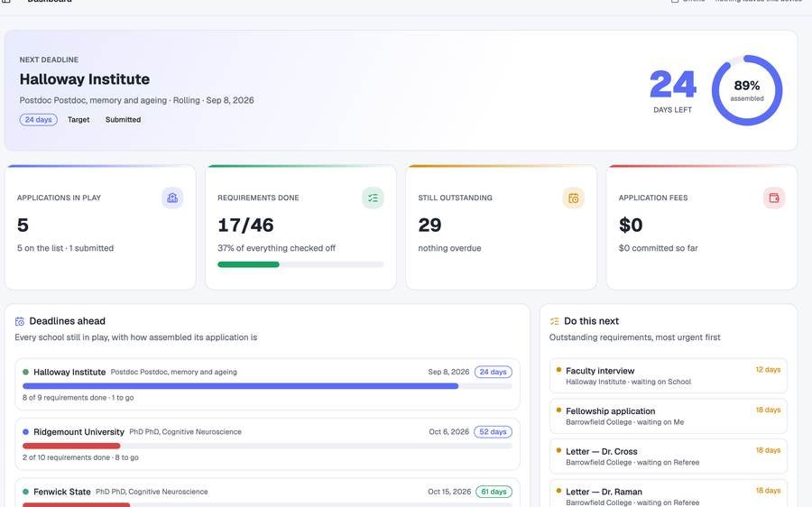Open the Letter — Dr. Raman task

(669, 493)
